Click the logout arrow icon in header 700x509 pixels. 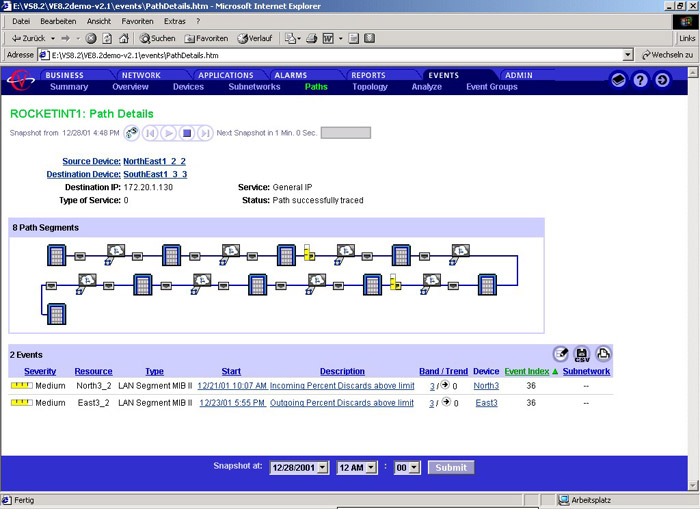coord(662,80)
